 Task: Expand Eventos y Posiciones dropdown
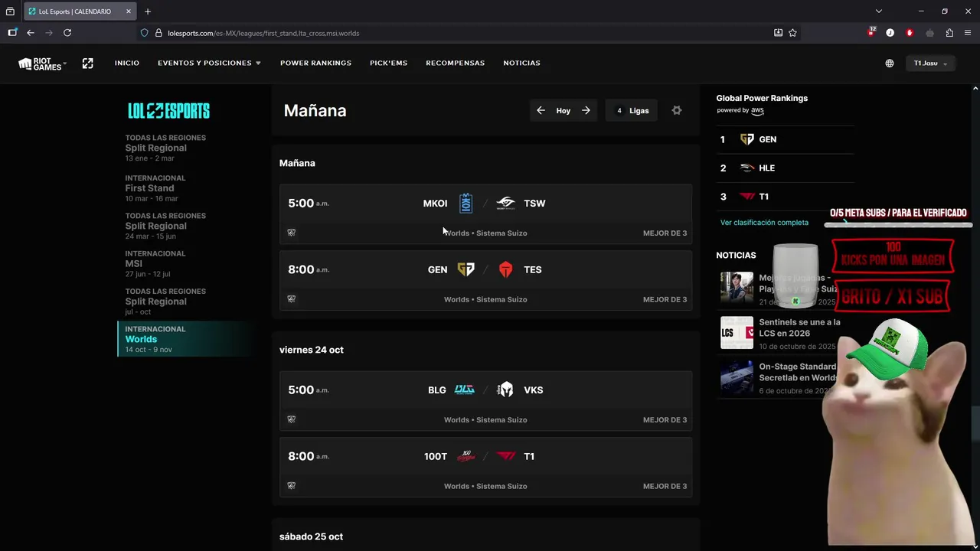209,63
